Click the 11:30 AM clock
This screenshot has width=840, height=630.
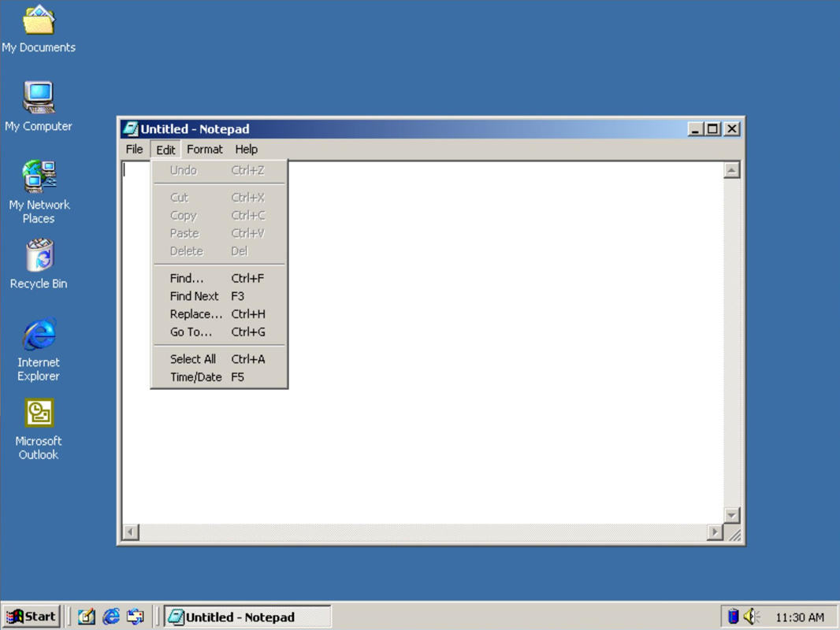[800, 617]
